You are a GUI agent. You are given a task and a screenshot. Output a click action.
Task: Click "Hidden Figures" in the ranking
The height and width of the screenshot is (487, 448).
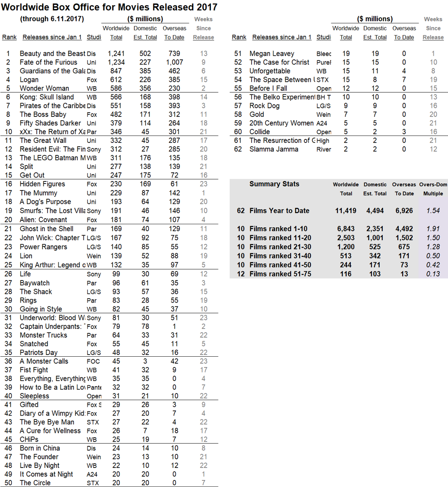tap(42, 184)
